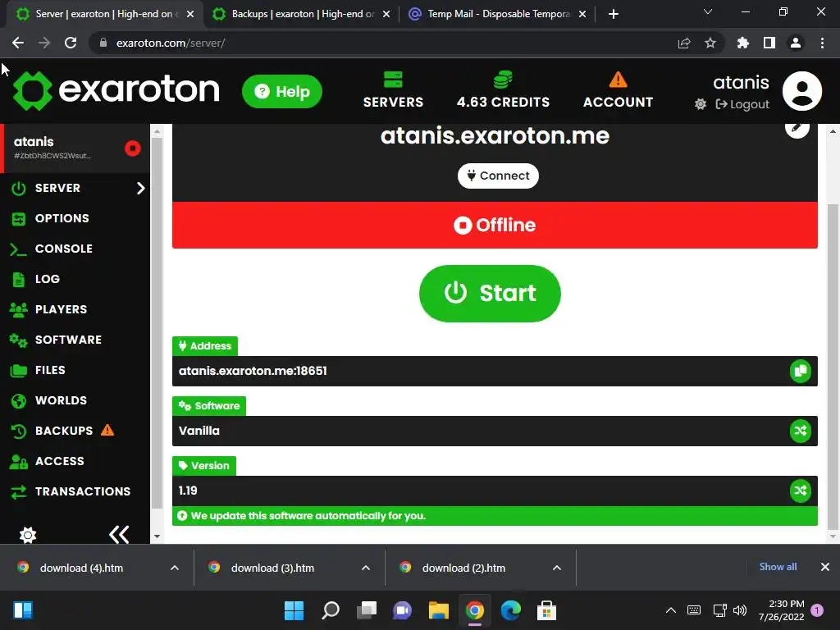Expand the Server chevron arrow
This screenshot has width=840, height=630.
(140, 188)
